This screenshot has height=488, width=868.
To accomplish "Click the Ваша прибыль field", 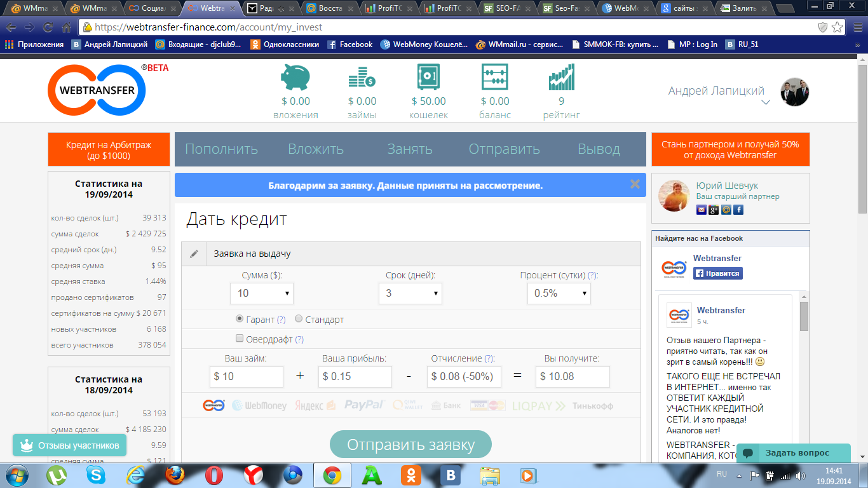I will 355,377.
